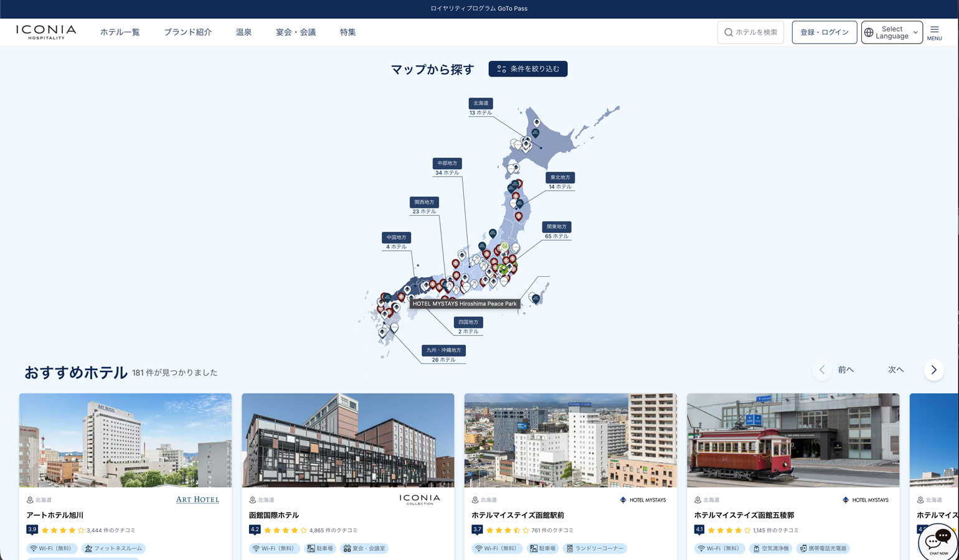Click the Wi-Fi tag on the アートホテル旭川 card

coord(52,549)
